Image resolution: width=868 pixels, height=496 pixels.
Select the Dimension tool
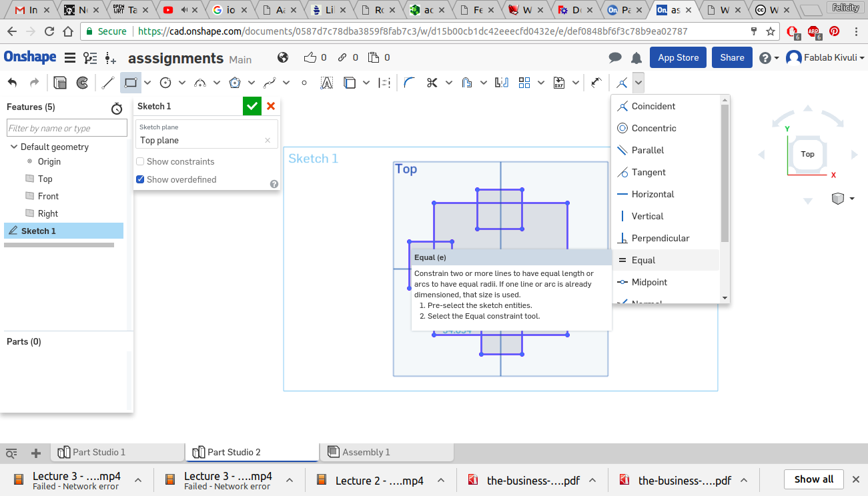tap(596, 83)
